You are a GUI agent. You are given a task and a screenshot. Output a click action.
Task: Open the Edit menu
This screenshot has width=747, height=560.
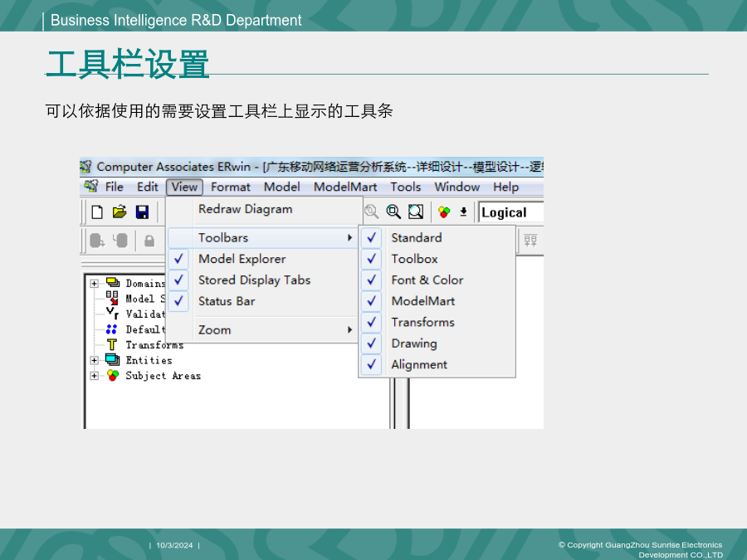tap(147, 187)
